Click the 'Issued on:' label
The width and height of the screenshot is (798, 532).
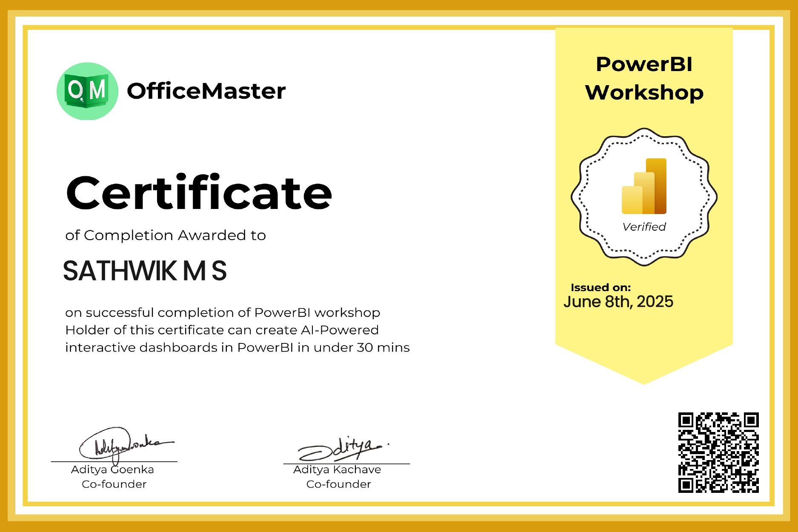601,287
